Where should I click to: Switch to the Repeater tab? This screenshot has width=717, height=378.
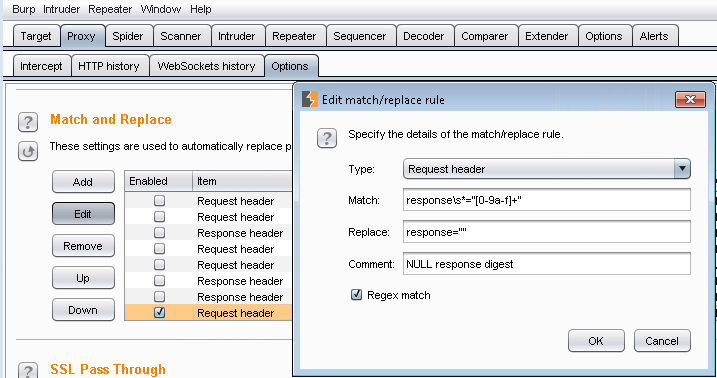point(294,36)
